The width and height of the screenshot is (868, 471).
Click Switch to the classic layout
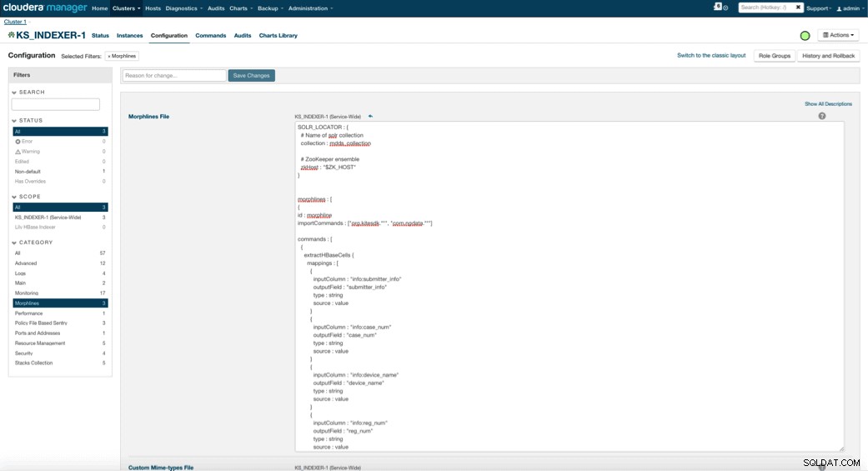point(711,55)
